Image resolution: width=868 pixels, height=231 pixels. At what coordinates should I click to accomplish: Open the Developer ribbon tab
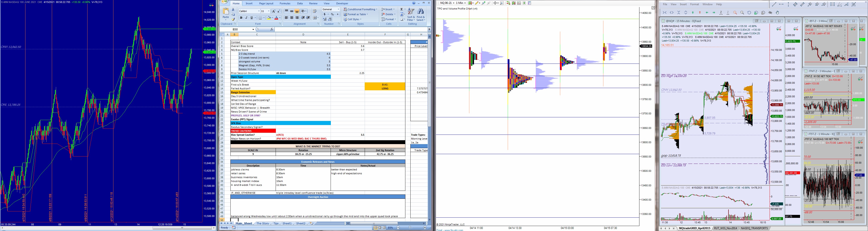(x=342, y=3)
